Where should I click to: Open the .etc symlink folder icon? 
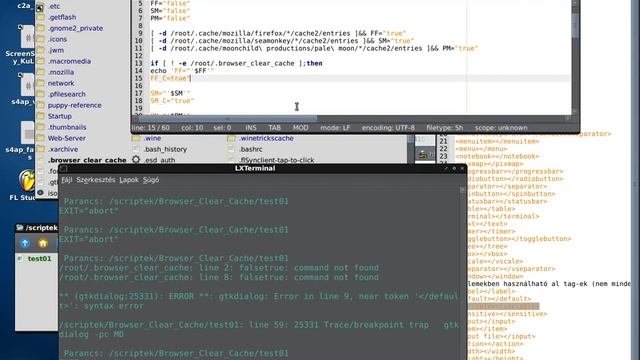coord(40,7)
